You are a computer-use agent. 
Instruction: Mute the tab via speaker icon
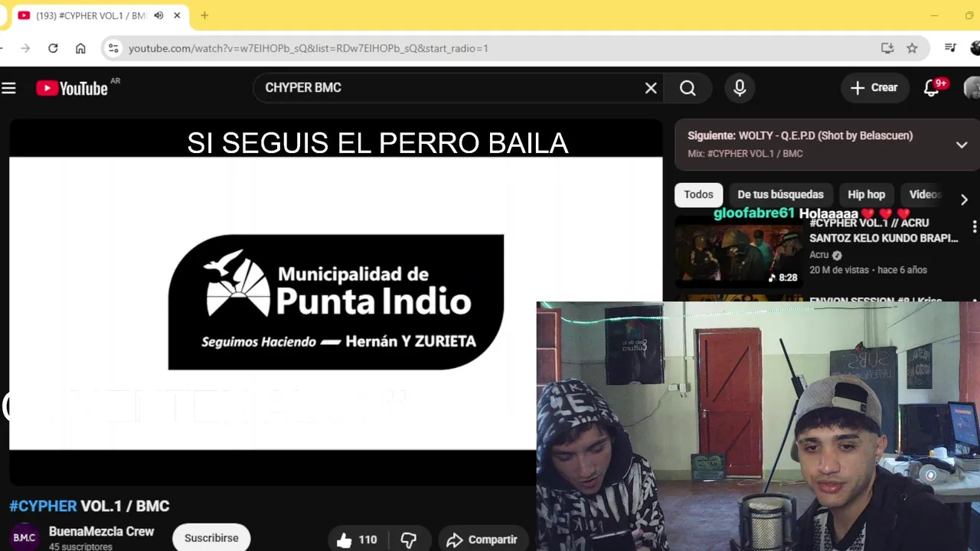[x=158, y=15]
